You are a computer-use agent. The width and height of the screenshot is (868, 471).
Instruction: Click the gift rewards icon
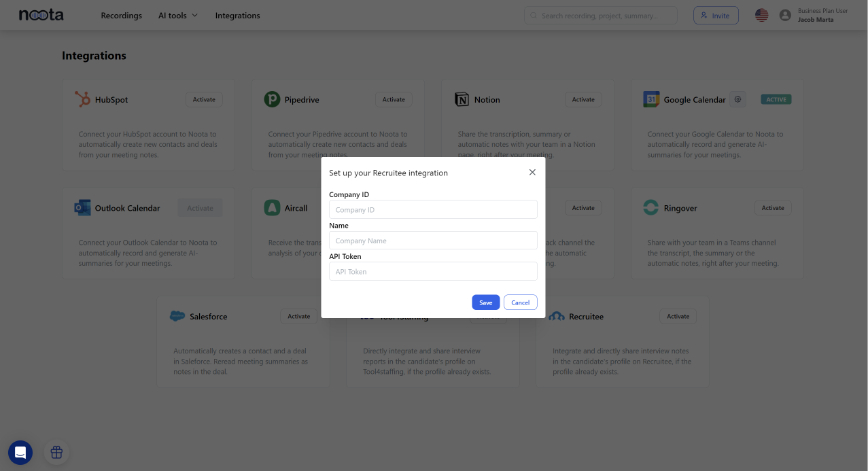point(56,452)
